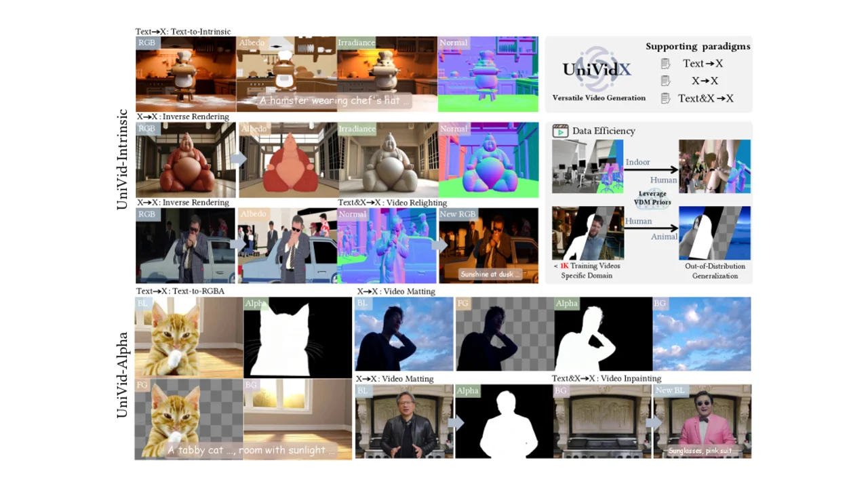Image resolution: width=868 pixels, height=488 pixels.
Task: Click the Data Efficiency clapperboard icon
Action: pyautogui.click(x=560, y=131)
